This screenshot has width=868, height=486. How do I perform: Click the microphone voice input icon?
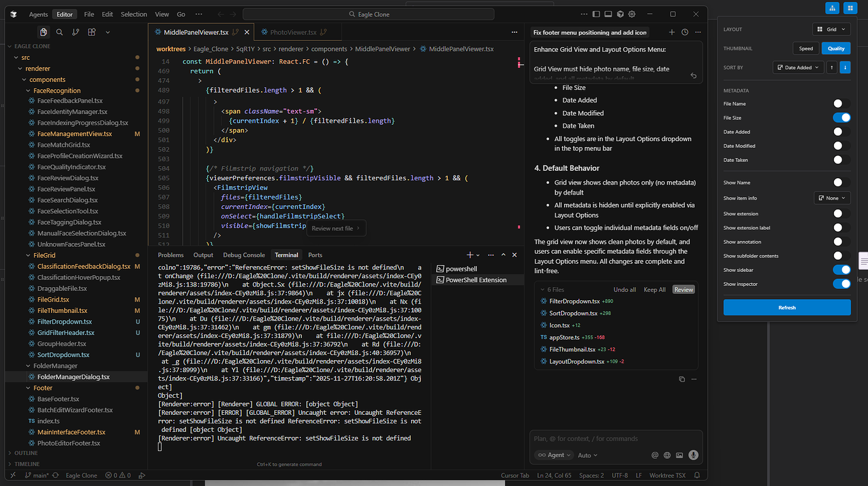pos(693,455)
